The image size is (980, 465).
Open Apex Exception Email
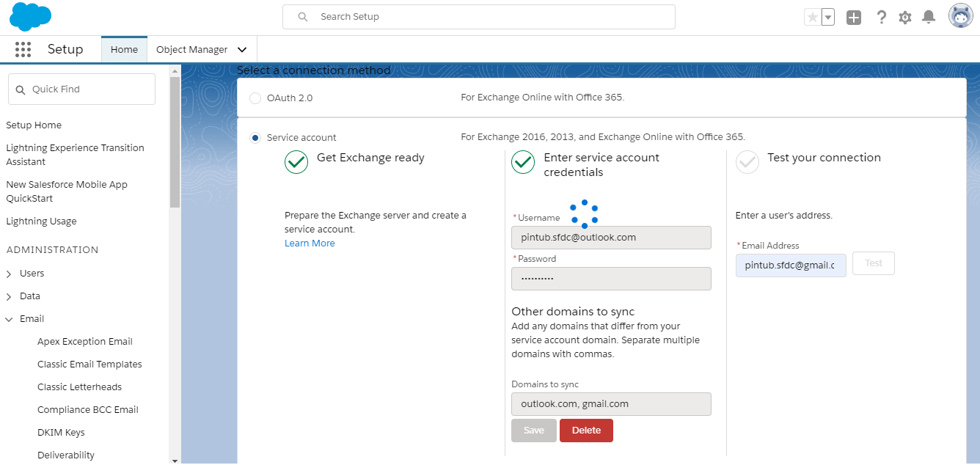[85, 342]
